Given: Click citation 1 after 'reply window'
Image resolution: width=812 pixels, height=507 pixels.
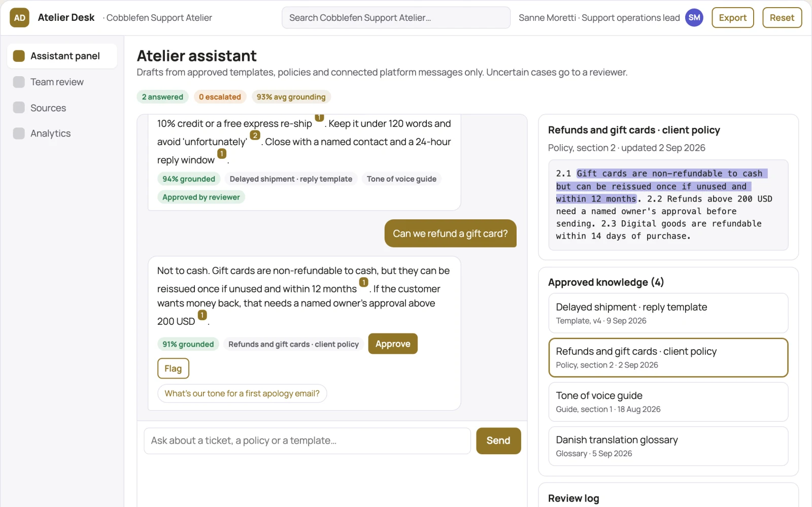Looking at the screenshot, I should coord(222,154).
